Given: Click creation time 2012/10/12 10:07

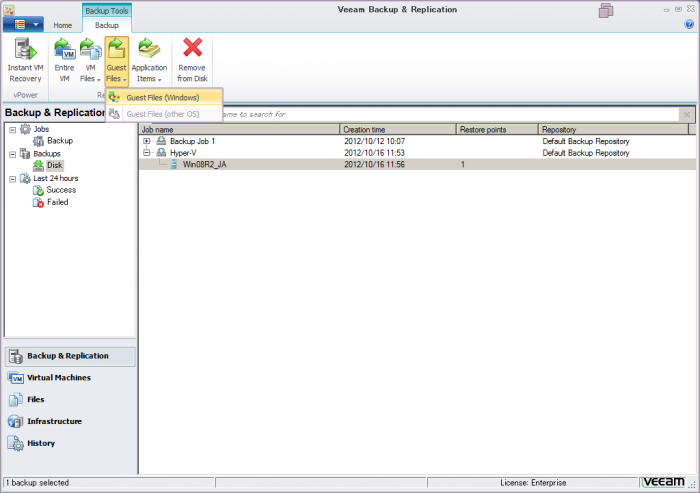Looking at the screenshot, I should [375, 141].
